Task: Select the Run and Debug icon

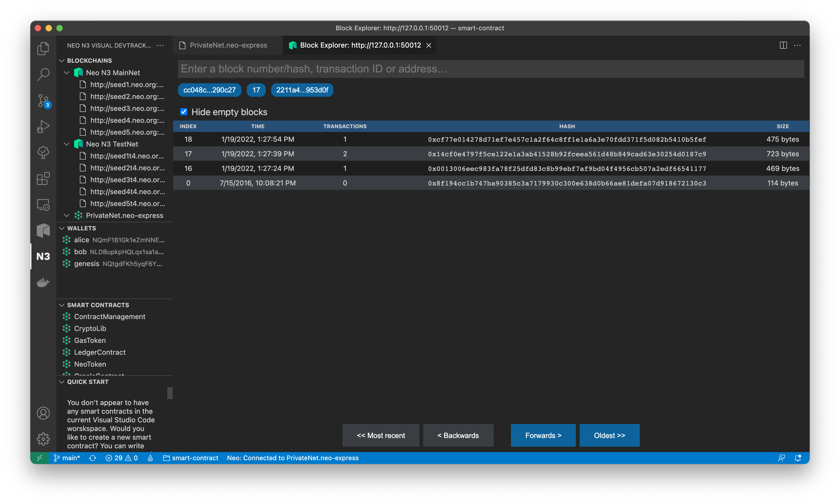Action: [43, 126]
